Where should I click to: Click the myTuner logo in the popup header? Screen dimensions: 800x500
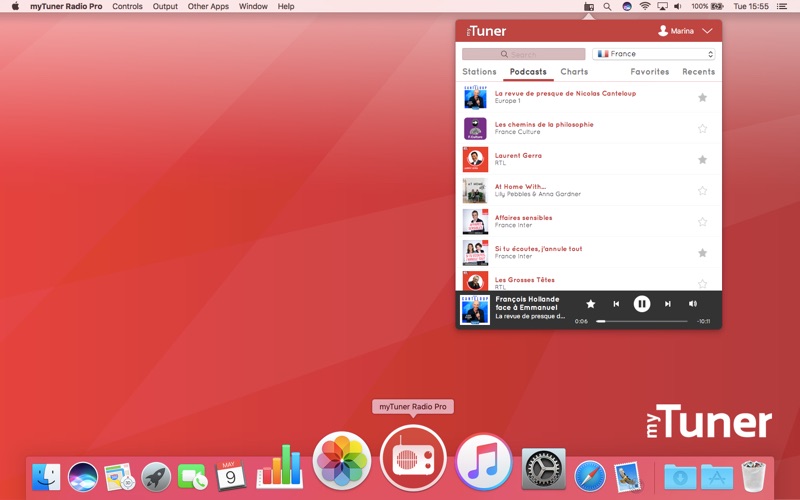pos(486,31)
